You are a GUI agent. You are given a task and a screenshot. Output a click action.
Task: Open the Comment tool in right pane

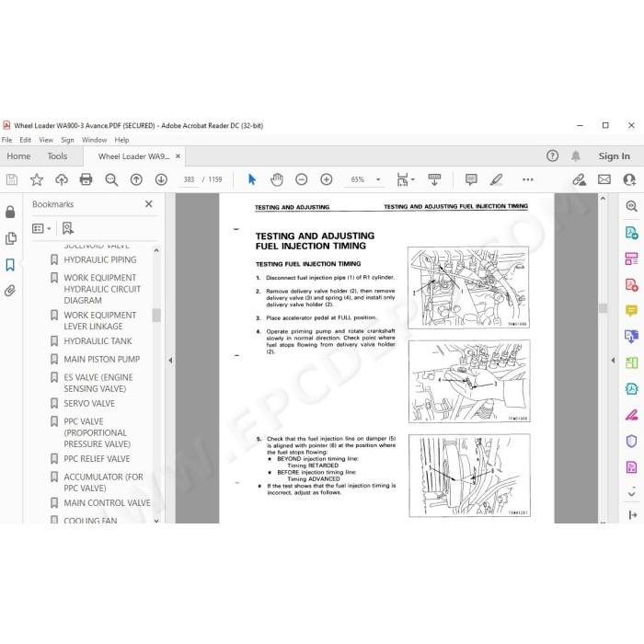(x=631, y=311)
